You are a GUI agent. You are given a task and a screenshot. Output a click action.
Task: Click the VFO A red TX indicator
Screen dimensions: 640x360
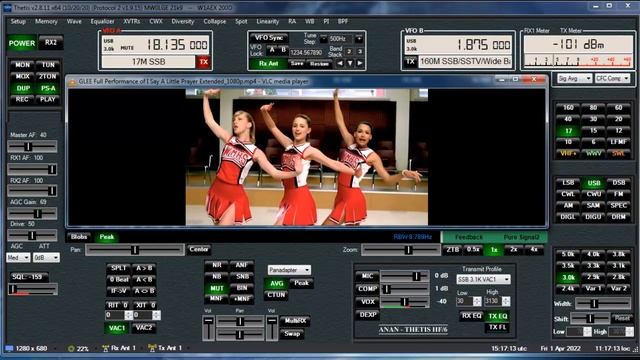pyautogui.click(x=203, y=62)
